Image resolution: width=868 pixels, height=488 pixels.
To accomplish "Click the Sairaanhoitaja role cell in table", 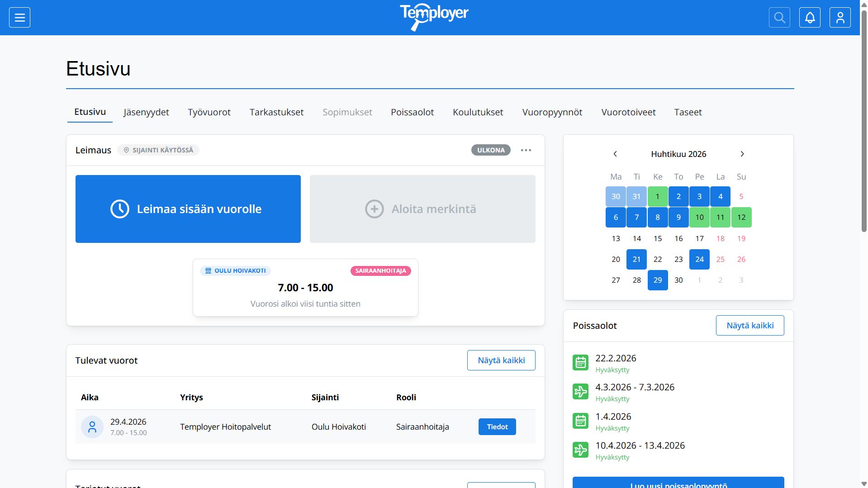I will (x=422, y=427).
